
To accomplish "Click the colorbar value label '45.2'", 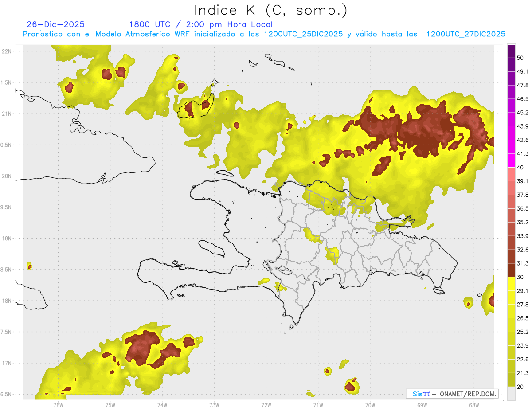I will (x=522, y=113).
